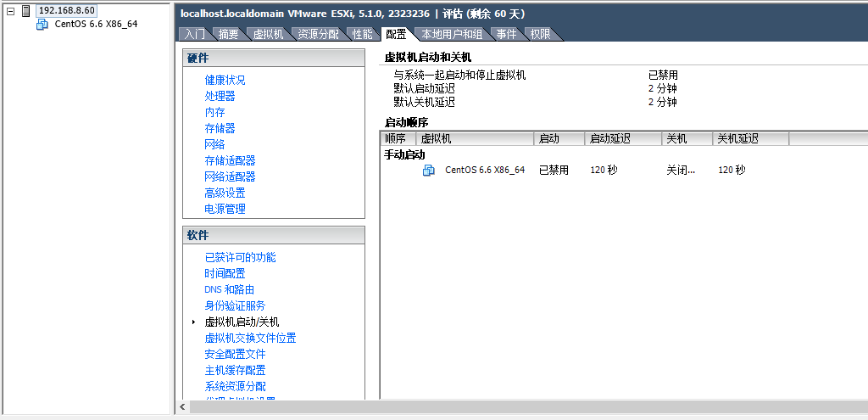Click the 手动启动 group label
Image resolution: width=868 pixels, height=420 pixels.
(x=404, y=155)
